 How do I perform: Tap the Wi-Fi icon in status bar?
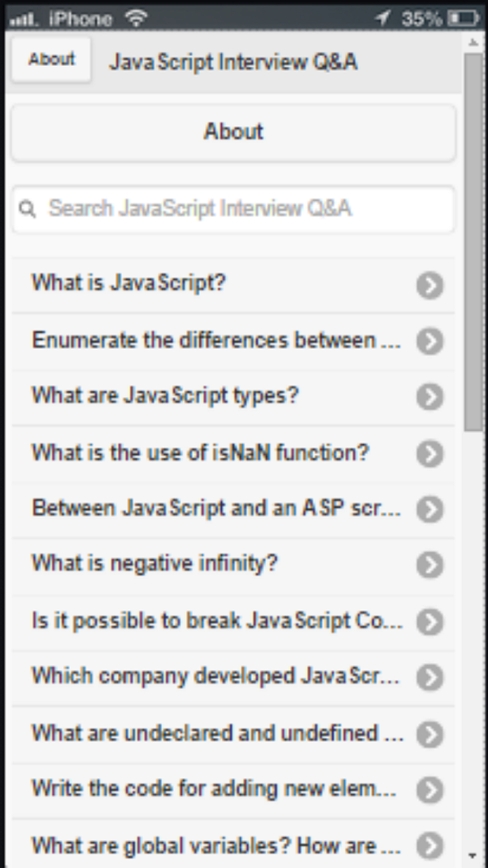point(136,18)
